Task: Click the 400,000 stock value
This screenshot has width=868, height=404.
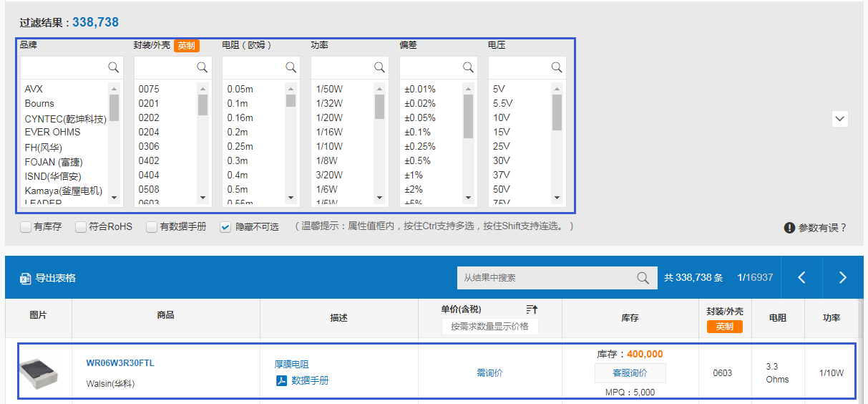Action: tap(645, 354)
